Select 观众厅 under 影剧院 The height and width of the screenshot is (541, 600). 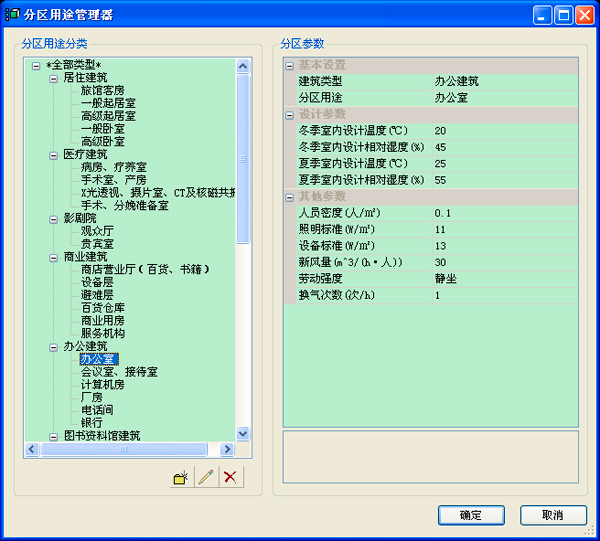tap(96, 231)
